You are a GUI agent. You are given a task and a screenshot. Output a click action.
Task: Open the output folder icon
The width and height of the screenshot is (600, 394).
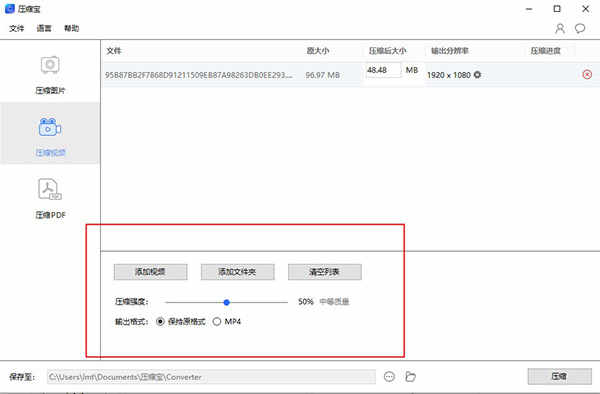410,377
